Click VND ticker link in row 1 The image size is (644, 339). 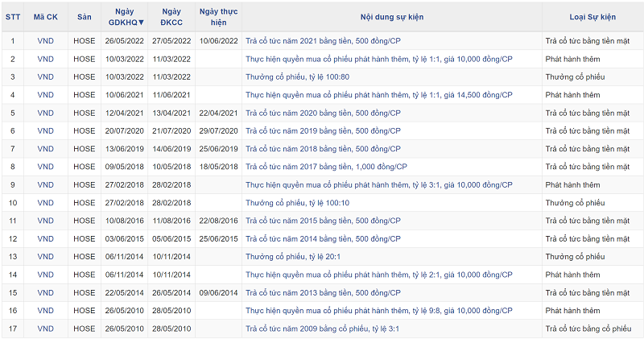[x=45, y=40]
